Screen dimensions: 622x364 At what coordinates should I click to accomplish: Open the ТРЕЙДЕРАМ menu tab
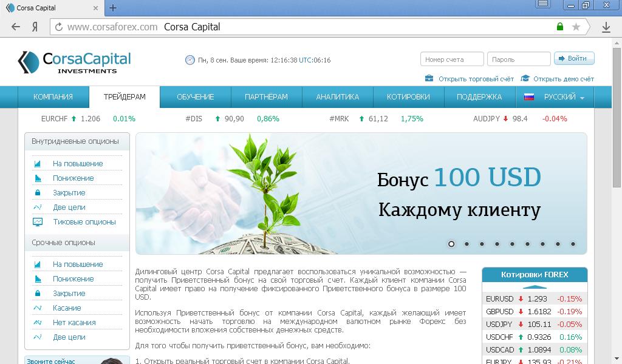point(125,96)
